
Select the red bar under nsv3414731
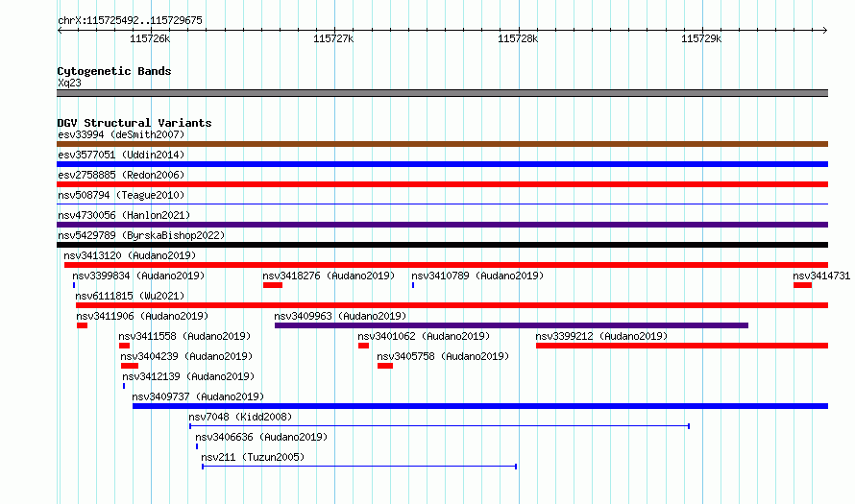(x=803, y=285)
